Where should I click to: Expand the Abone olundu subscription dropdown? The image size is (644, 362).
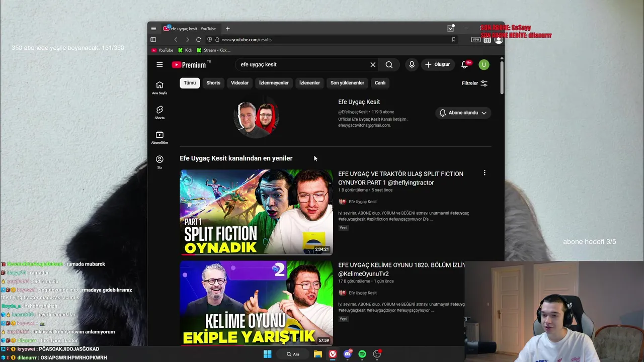coord(463,113)
